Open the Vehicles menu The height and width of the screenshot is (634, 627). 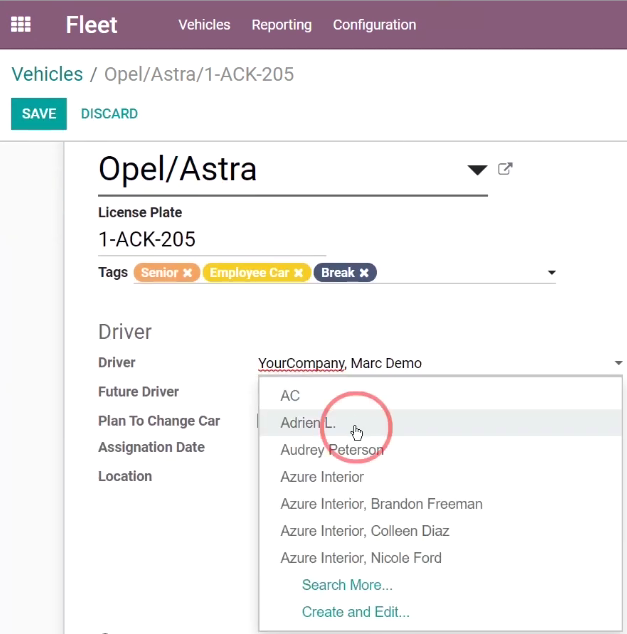coord(204,25)
